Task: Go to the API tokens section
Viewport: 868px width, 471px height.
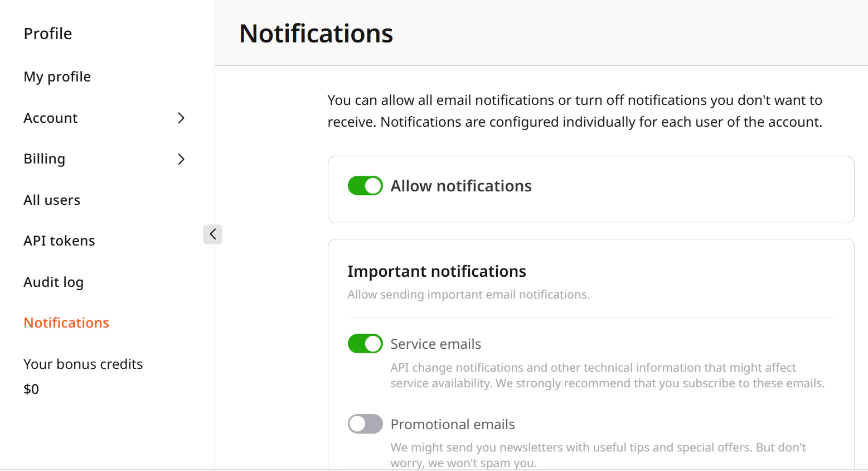Action: pos(59,241)
